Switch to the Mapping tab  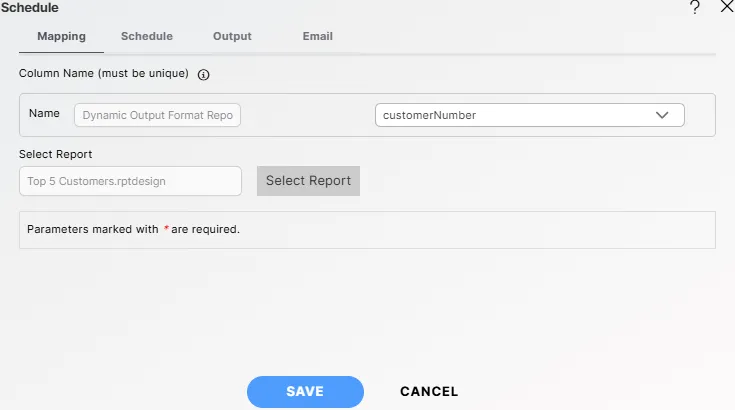click(x=61, y=36)
